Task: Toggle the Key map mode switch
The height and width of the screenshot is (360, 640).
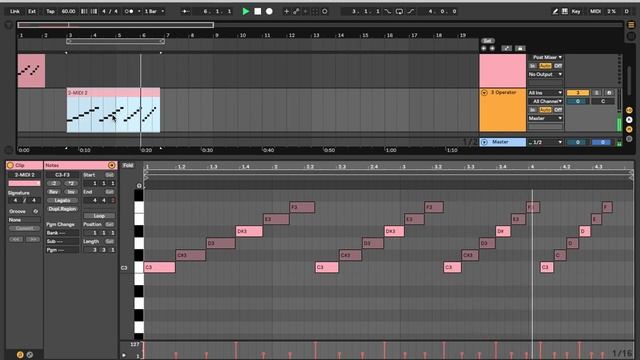Action: 576,11
